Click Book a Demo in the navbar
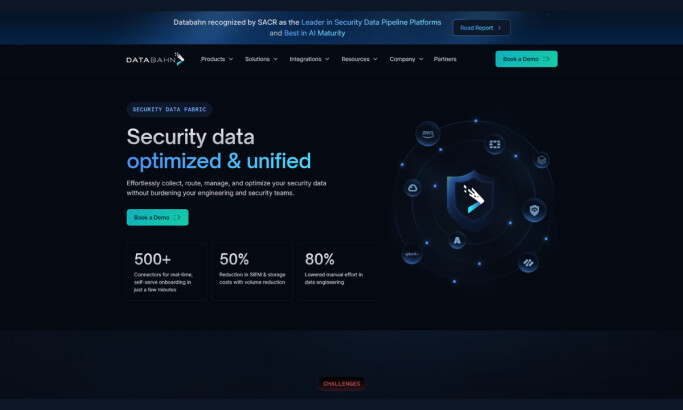Viewport: 683px width, 410px height. point(526,59)
